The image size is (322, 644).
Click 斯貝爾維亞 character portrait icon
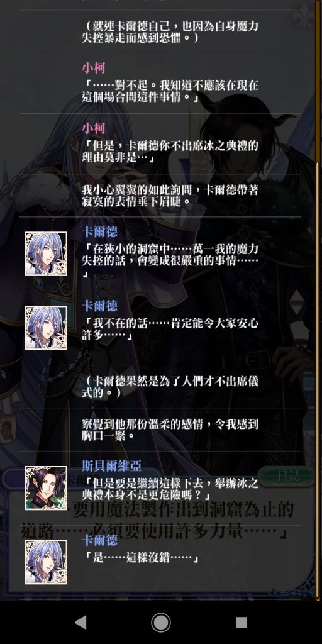point(46,488)
